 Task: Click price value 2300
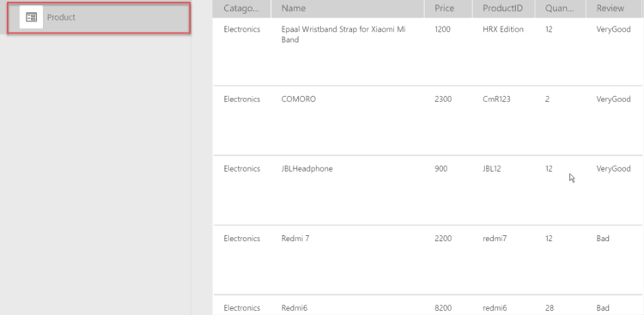[x=443, y=99]
